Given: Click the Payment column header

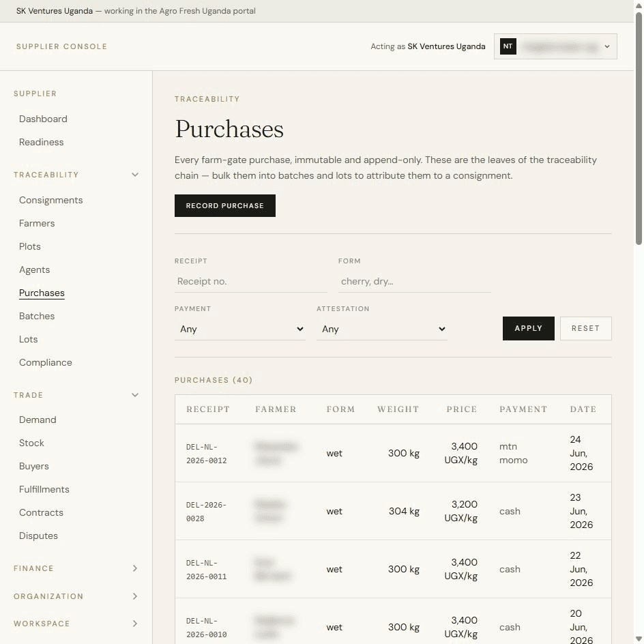Looking at the screenshot, I should (x=523, y=409).
